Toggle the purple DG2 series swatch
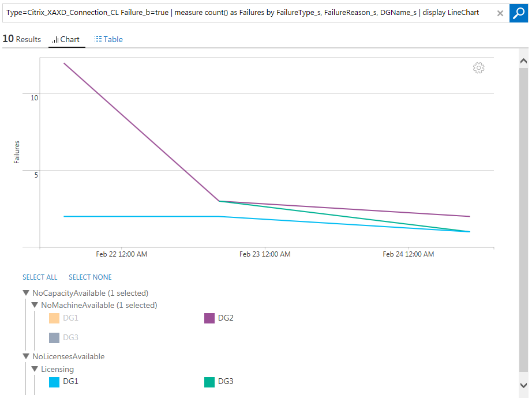The height and width of the screenshot is (399, 532). tap(209, 318)
